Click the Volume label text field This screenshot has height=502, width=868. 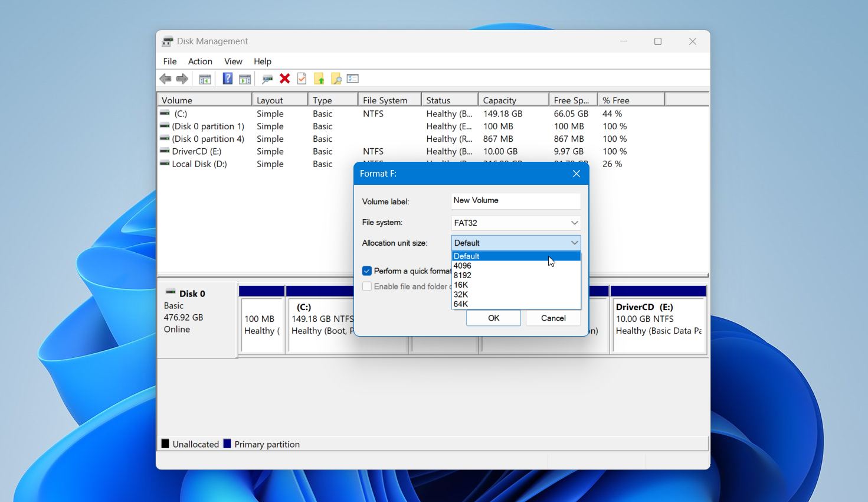[x=516, y=201]
